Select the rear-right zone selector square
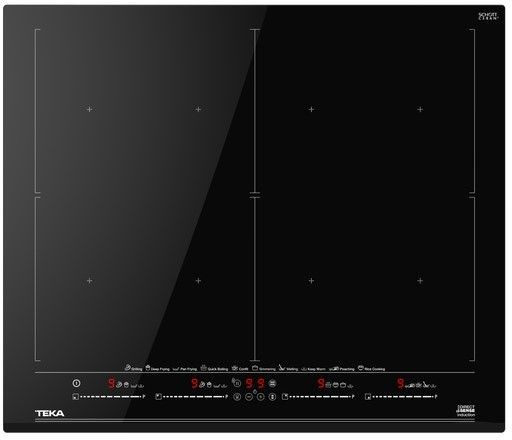 [285, 397]
